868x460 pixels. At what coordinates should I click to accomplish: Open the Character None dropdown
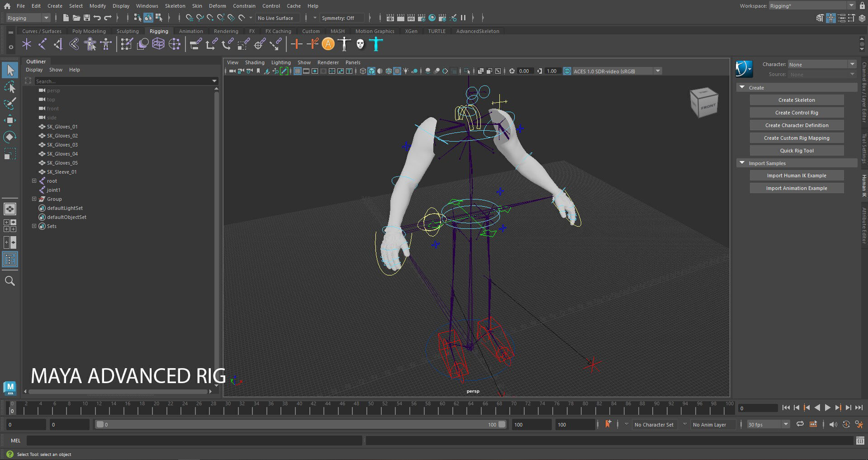pyautogui.click(x=822, y=64)
